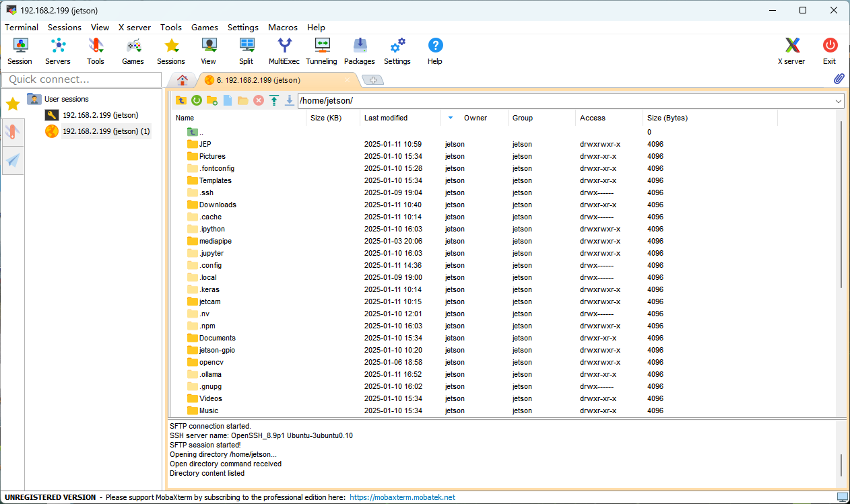Open the Packages manager icon
The image size is (850, 504).
tap(359, 50)
